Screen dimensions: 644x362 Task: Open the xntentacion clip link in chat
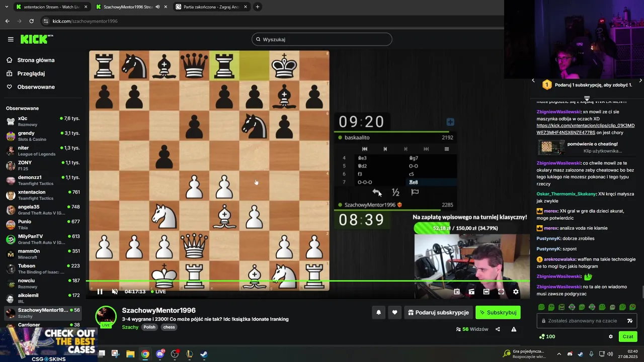(x=585, y=129)
